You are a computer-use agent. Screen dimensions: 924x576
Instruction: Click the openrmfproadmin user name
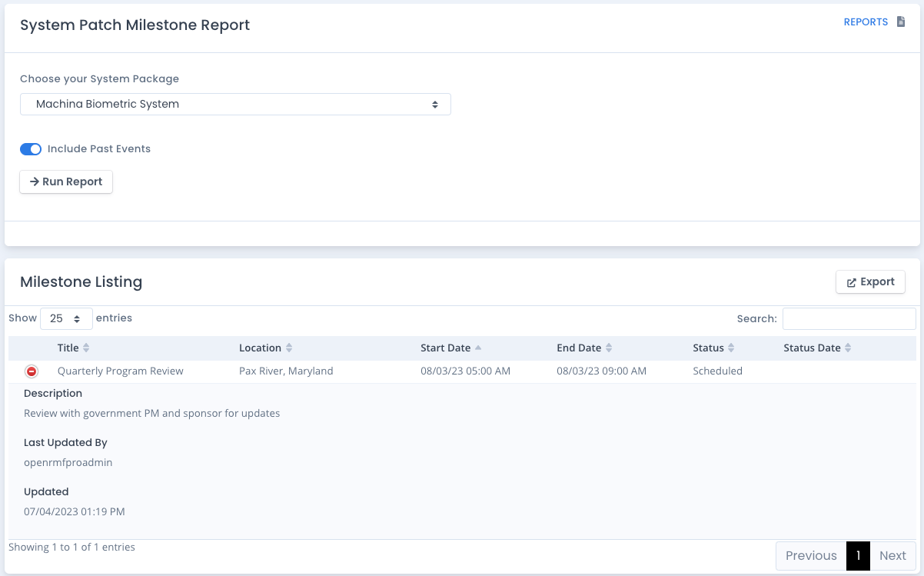(68, 463)
